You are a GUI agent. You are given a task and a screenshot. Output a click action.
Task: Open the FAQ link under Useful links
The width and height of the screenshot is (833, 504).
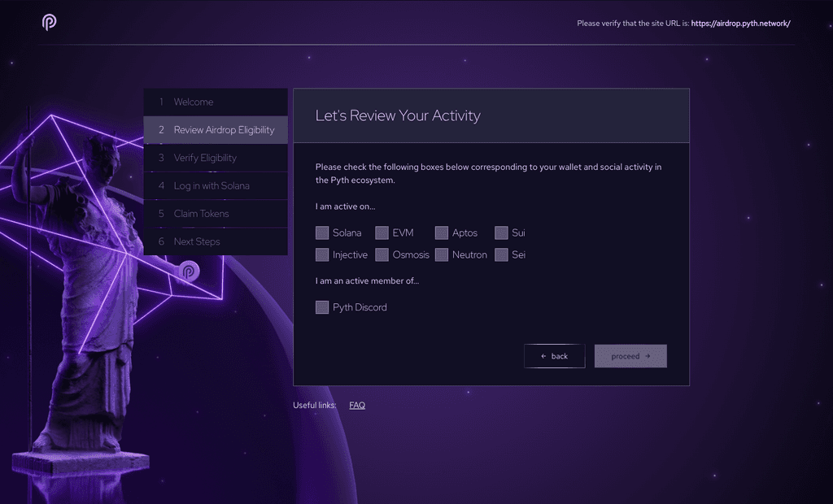[357, 404]
